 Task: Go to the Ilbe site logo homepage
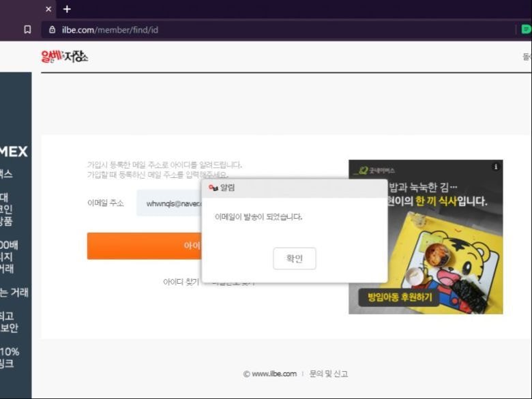pos(65,57)
